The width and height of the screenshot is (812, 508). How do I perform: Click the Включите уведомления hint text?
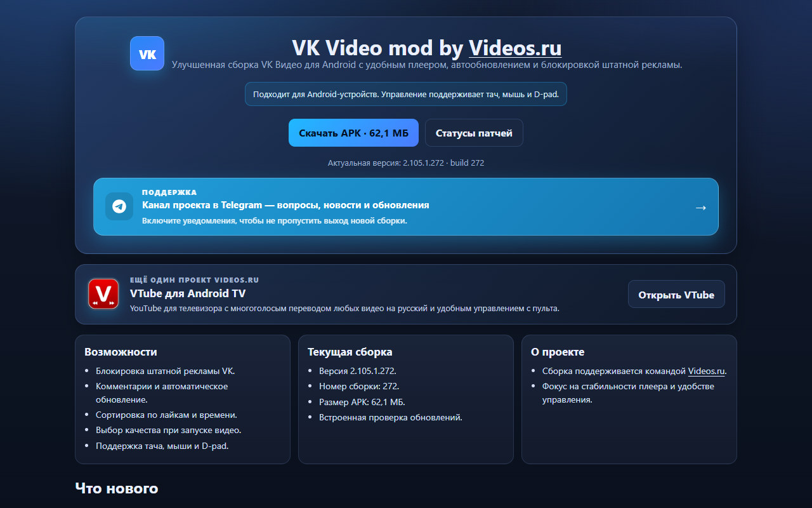(x=274, y=221)
